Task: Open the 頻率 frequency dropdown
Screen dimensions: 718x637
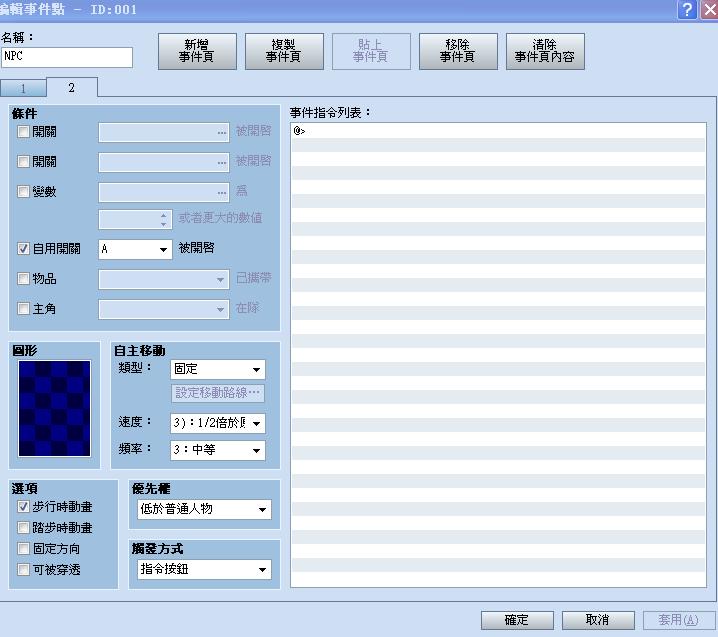Action: 218,450
